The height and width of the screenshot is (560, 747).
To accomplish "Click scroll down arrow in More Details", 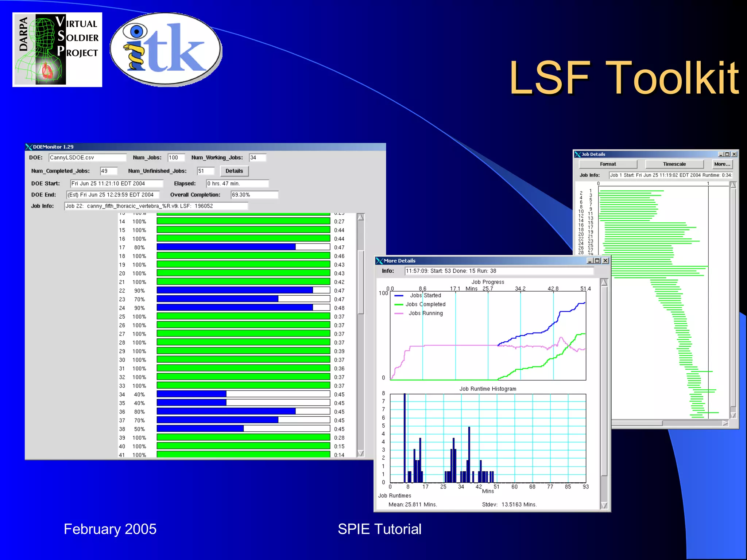I will (604, 505).
